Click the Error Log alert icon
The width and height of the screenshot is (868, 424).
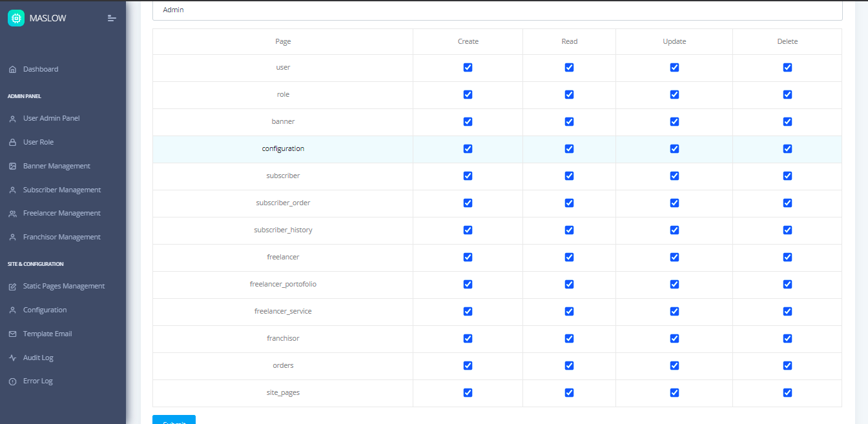tap(12, 381)
